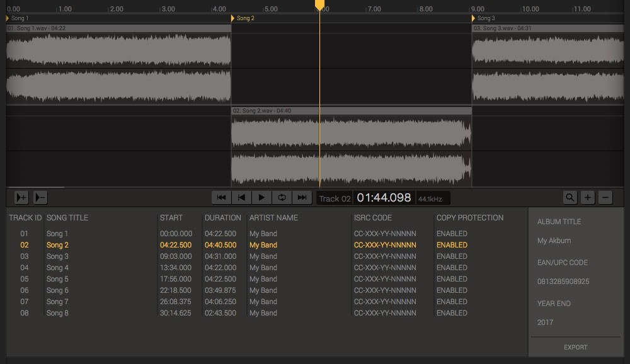Click the start time 09:03.000
Screen dimensions: 630x364
click(x=176, y=256)
